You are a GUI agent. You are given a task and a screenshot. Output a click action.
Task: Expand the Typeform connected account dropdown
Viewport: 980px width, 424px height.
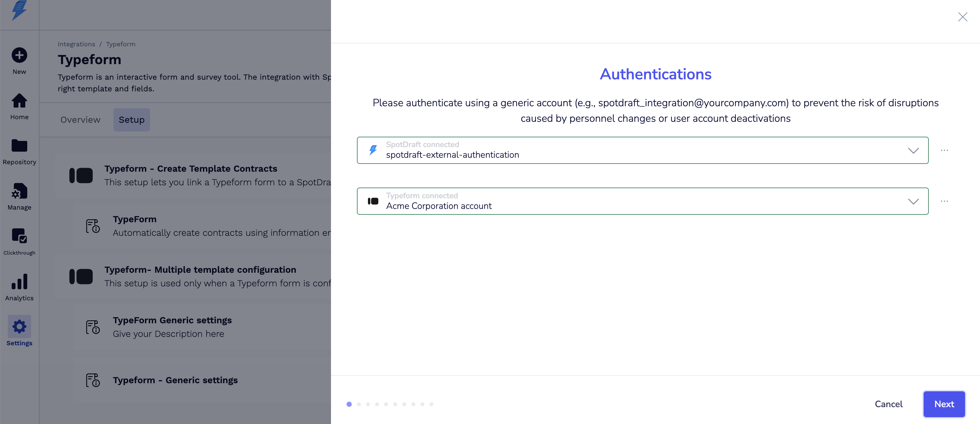coord(913,201)
